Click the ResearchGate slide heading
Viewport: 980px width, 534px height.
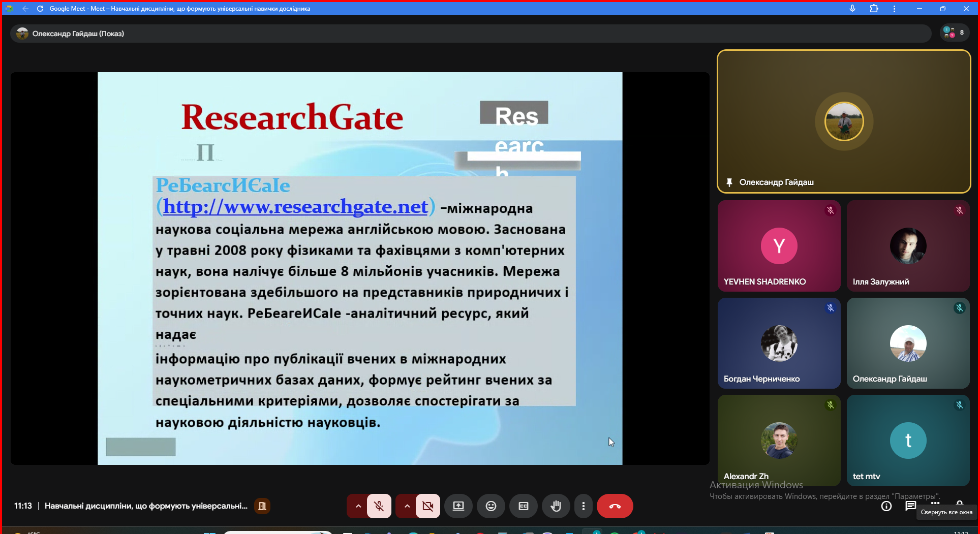292,118
